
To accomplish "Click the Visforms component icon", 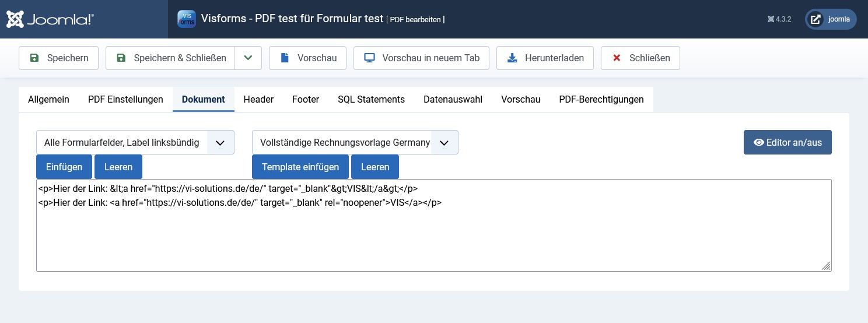I will point(187,19).
